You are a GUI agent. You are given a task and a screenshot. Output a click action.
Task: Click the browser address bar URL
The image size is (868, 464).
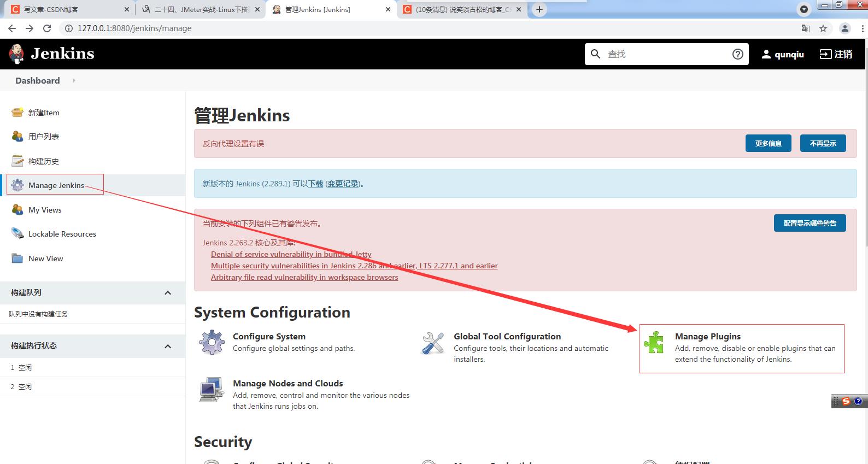[134, 28]
